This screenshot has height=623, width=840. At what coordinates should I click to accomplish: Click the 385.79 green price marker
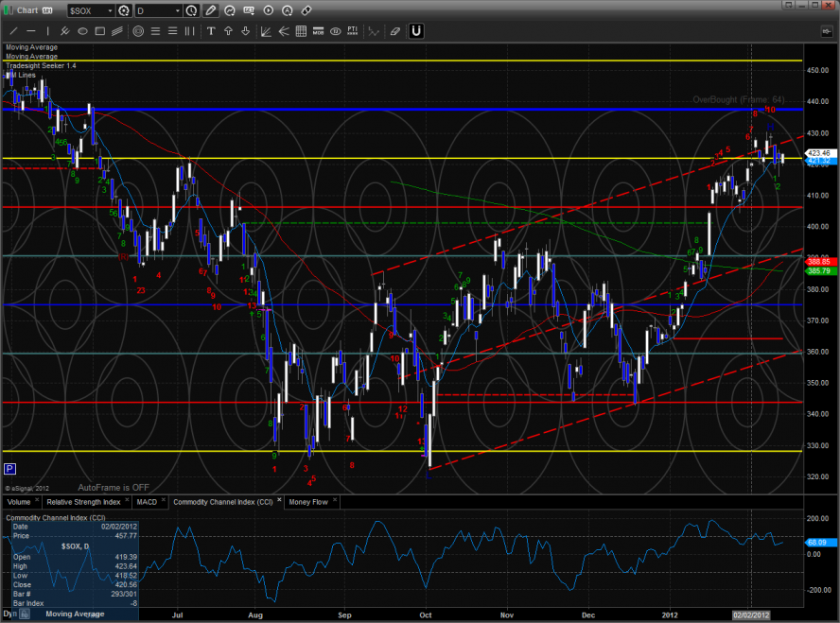pos(819,270)
